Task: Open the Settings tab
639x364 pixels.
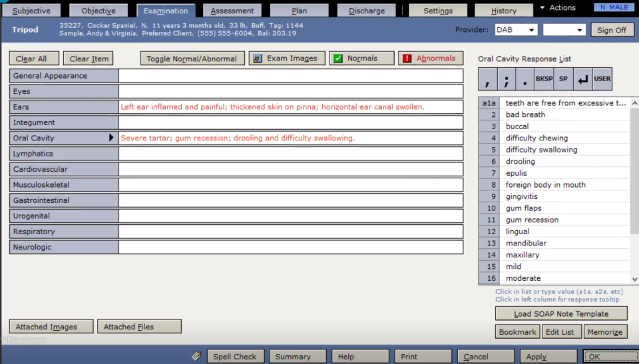Action: click(x=438, y=11)
